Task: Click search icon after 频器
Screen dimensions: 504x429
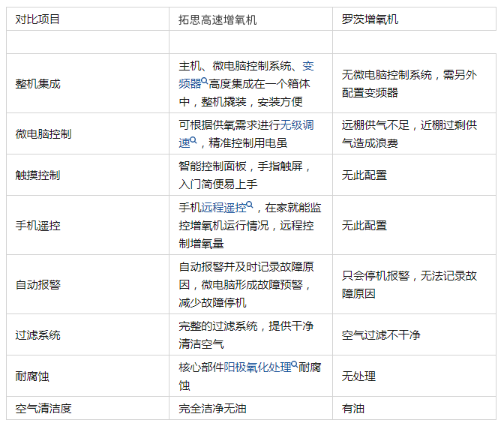Action: coord(205,81)
